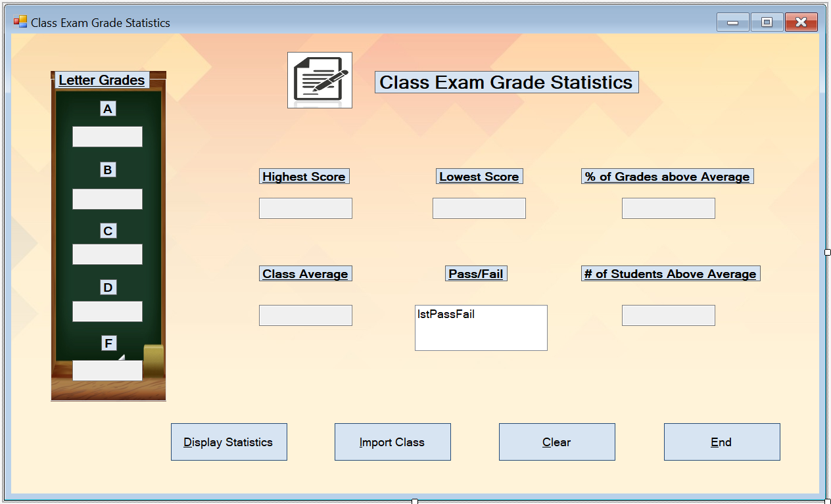
Task: Click the Lowest Score text box
Action: [479, 208]
